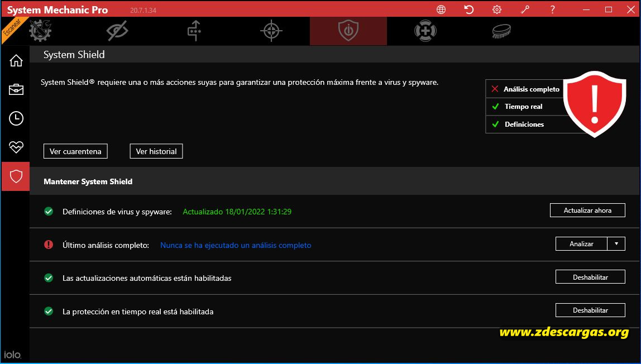Maximize the System Mechanic Pro window
Image resolution: width=641 pixels, height=364 pixels.
click(x=608, y=9)
